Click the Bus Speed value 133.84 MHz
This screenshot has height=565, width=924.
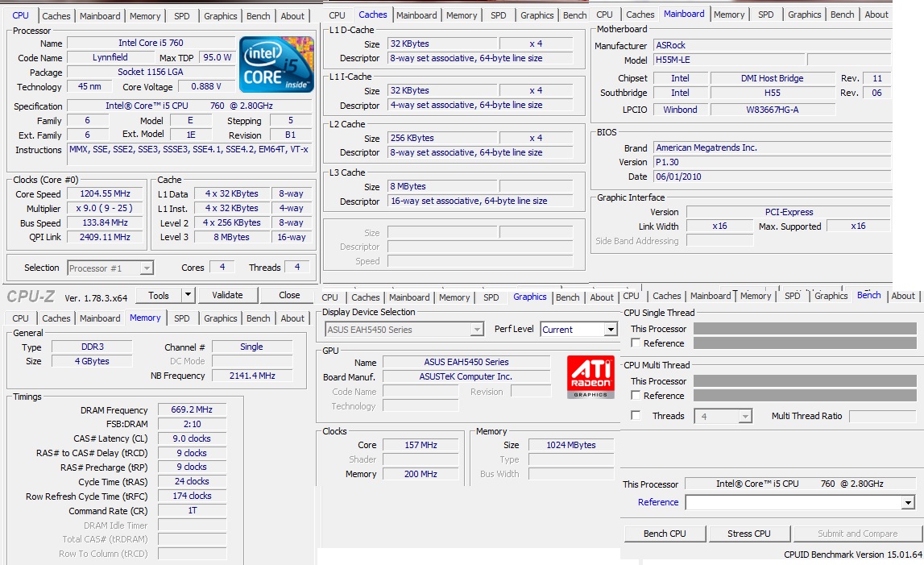(106, 223)
